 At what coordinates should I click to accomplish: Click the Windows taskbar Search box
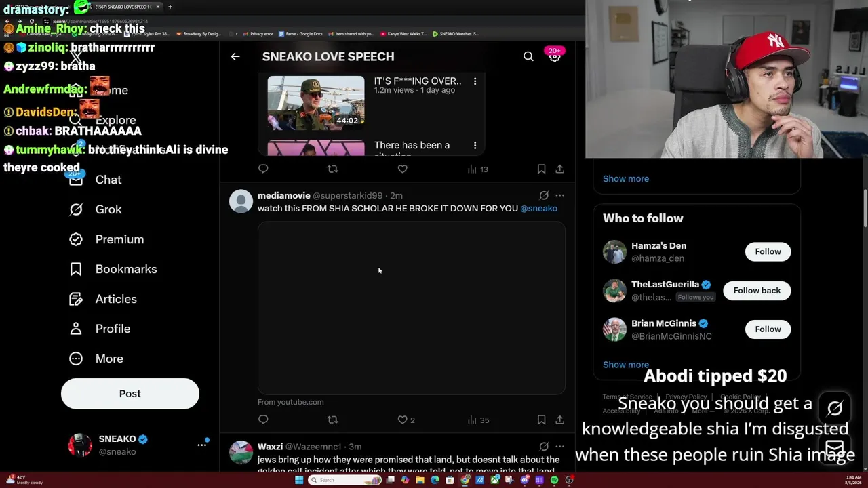tap(344, 480)
